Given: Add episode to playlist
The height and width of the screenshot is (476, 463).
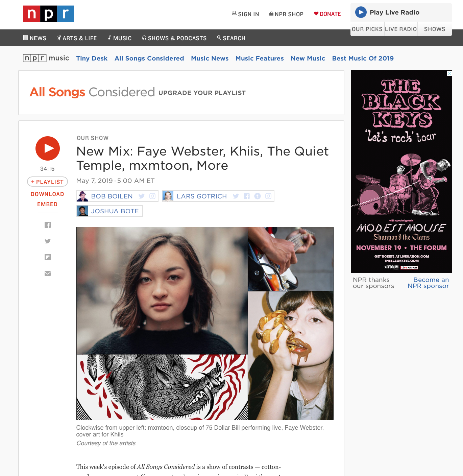Looking at the screenshot, I should click(47, 182).
